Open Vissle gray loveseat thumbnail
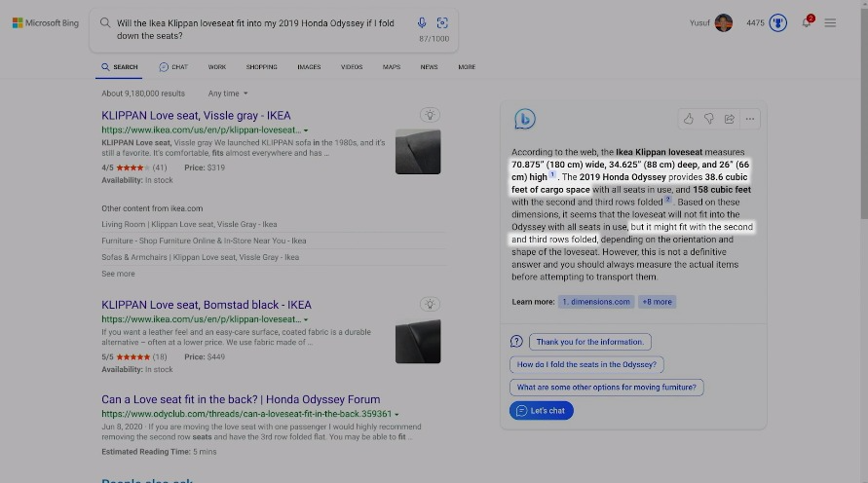 pos(418,152)
